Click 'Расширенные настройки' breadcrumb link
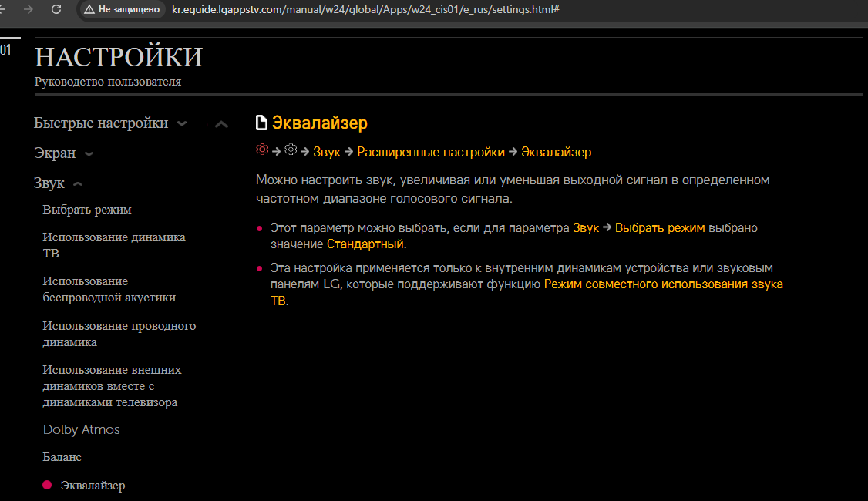Viewport: 868px width, 501px height. click(x=431, y=152)
